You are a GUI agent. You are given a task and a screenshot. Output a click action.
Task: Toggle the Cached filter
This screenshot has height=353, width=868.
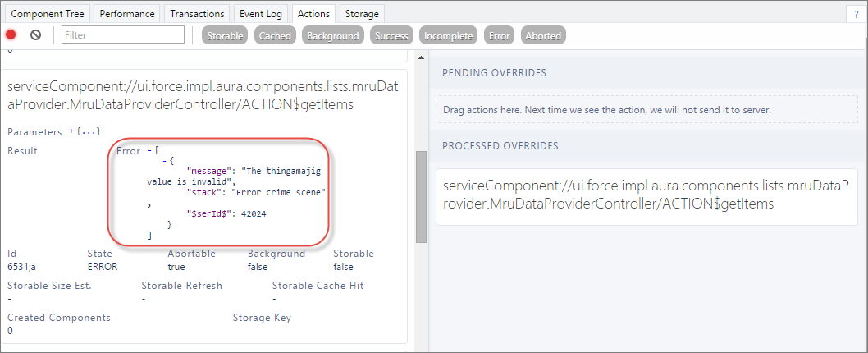click(x=275, y=35)
